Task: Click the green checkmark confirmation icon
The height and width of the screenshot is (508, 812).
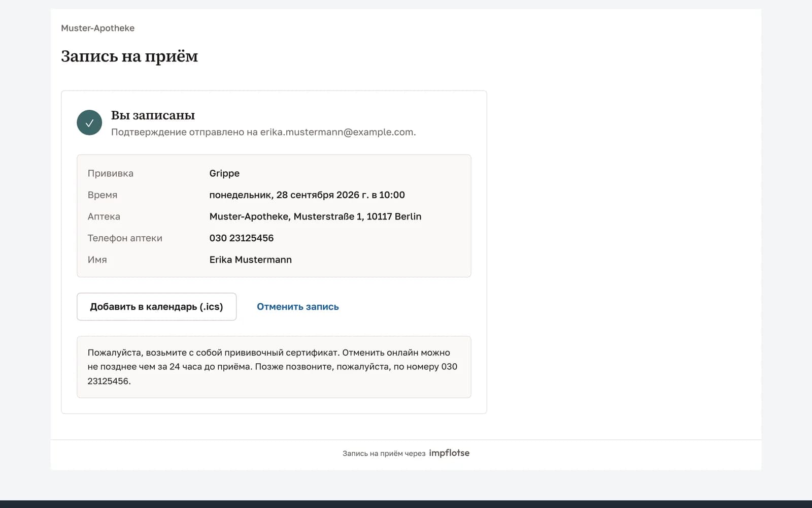Action: click(x=89, y=123)
